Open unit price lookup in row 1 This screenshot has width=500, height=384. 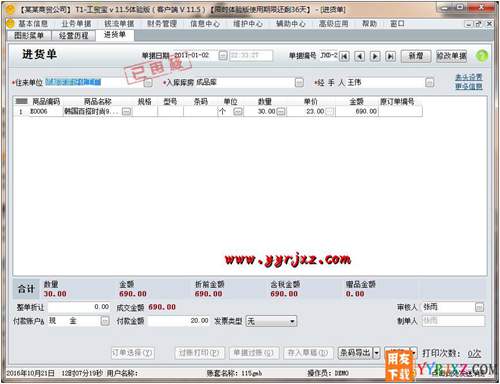tap(330, 111)
